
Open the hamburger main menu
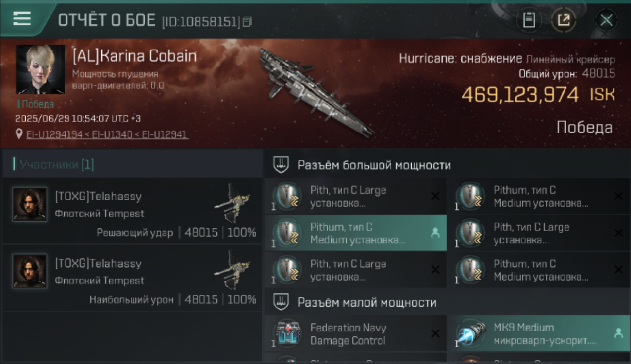click(22, 19)
